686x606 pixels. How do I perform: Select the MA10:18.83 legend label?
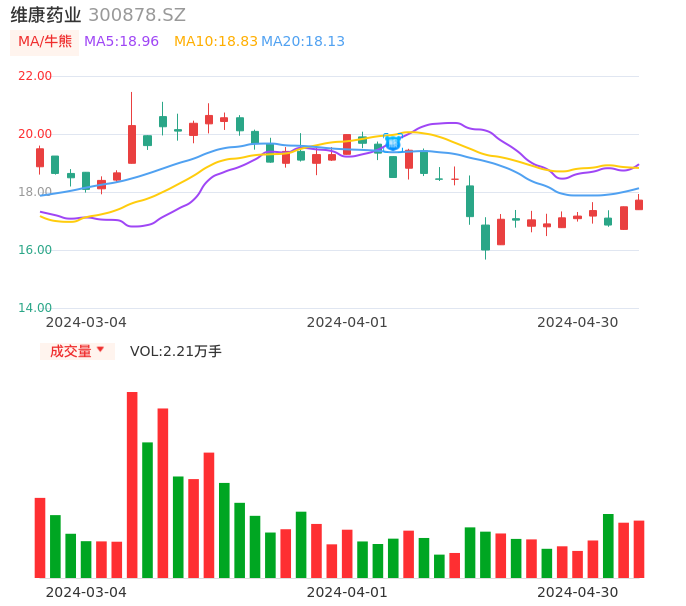(x=215, y=42)
